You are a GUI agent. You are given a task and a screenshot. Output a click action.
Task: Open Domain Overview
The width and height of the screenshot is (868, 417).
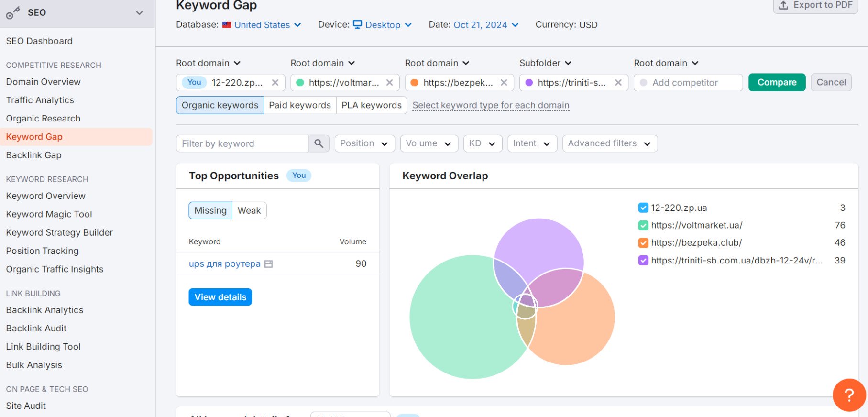[x=43, y=82]
